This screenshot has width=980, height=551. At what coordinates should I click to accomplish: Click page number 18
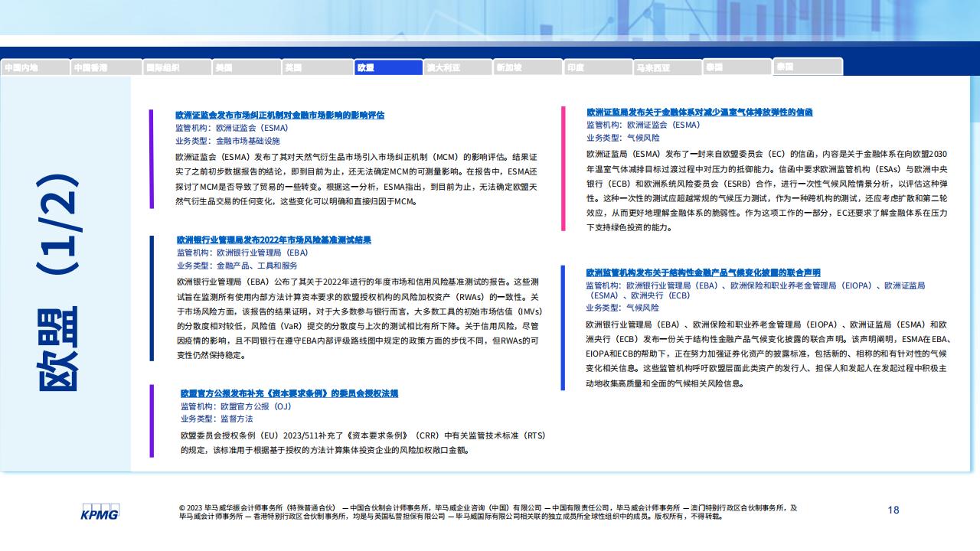pyautogui.click(x=893, y=510)
